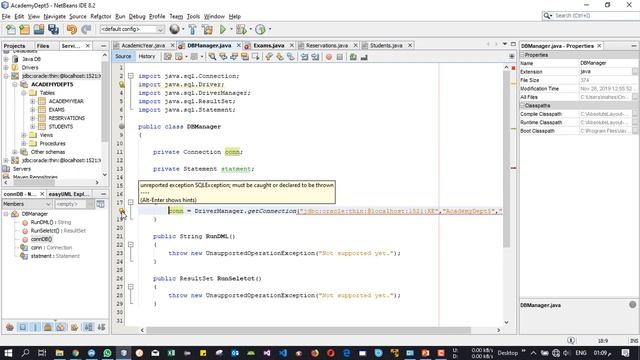
Task: Toggle Fully Qualified Names filter in Navigator
Action: tap(74, 327)
